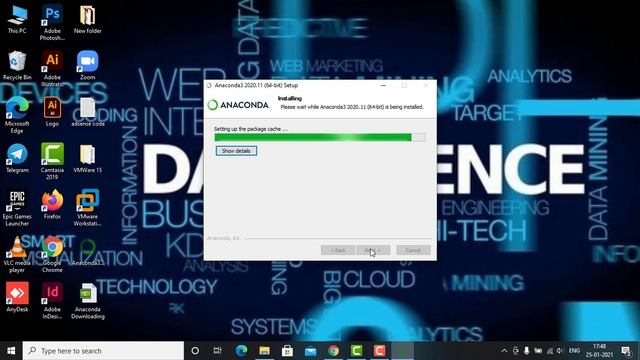Open Chrome from the taskbar

pyautogui.click(x=333, y=351)
